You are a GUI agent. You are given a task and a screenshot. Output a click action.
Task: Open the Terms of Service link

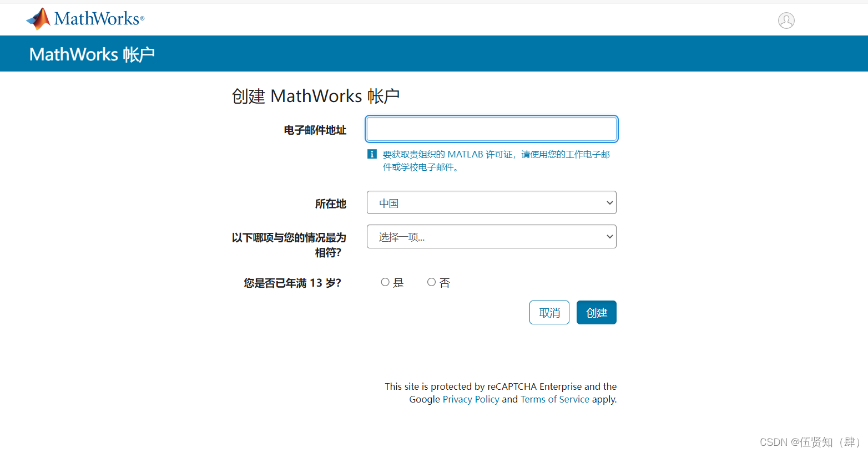554,399
